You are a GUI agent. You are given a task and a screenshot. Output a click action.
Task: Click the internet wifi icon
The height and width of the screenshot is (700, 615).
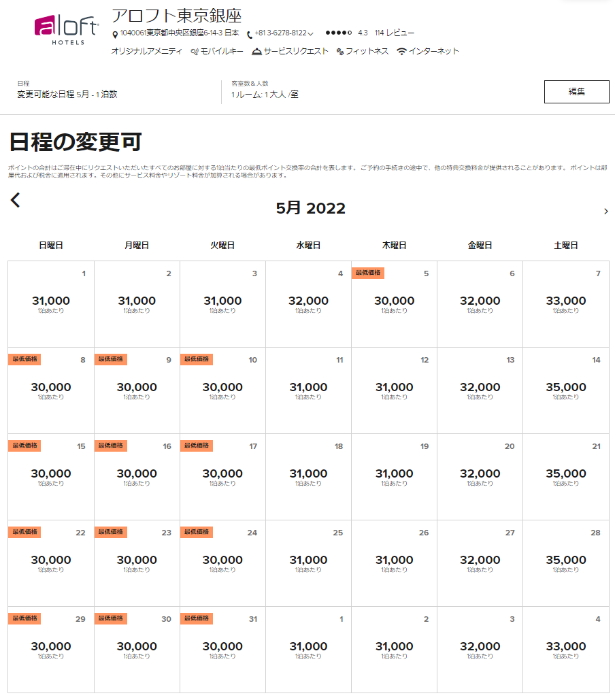tap(402, 52)
